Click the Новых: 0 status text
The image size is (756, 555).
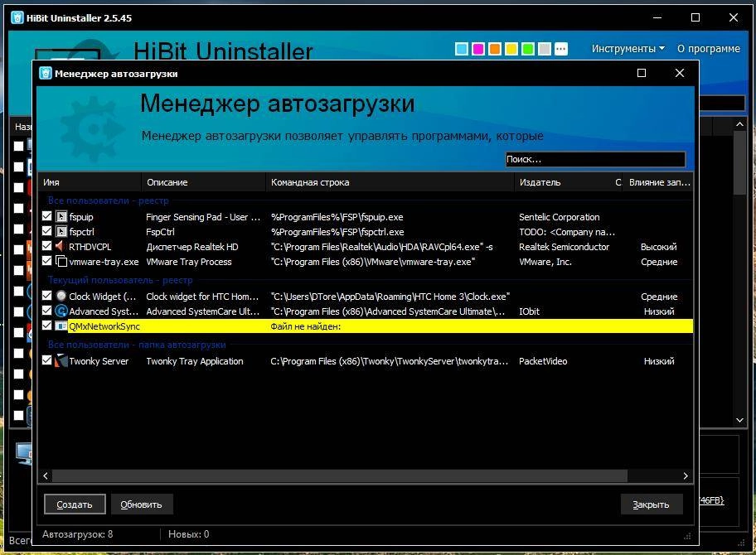pos(188,533)
